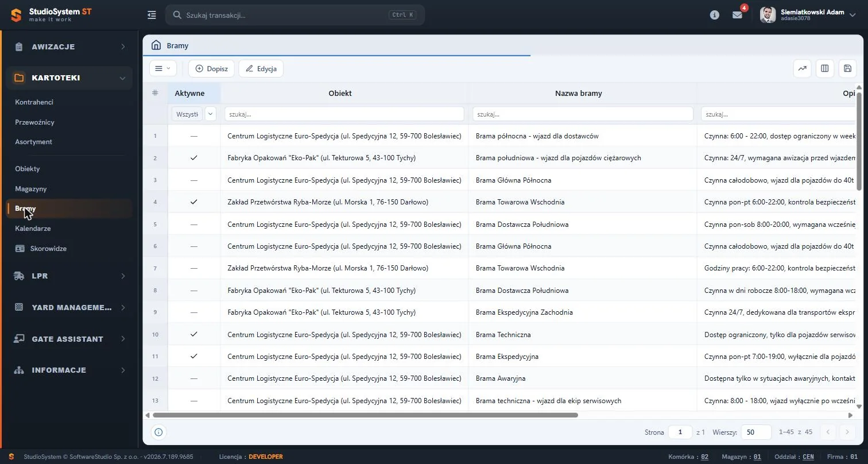Go to previous page arrow
The width and height of the screenshot is (868, 464).
[828, 432]
